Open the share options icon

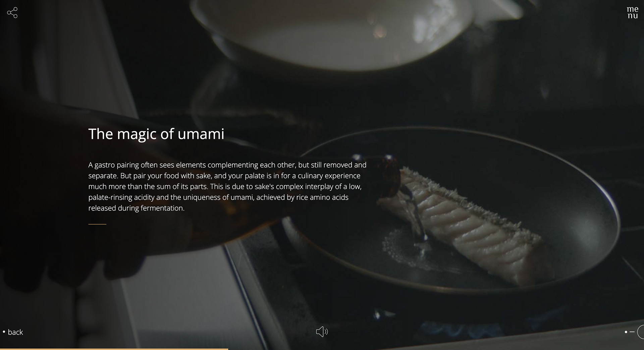12,12
